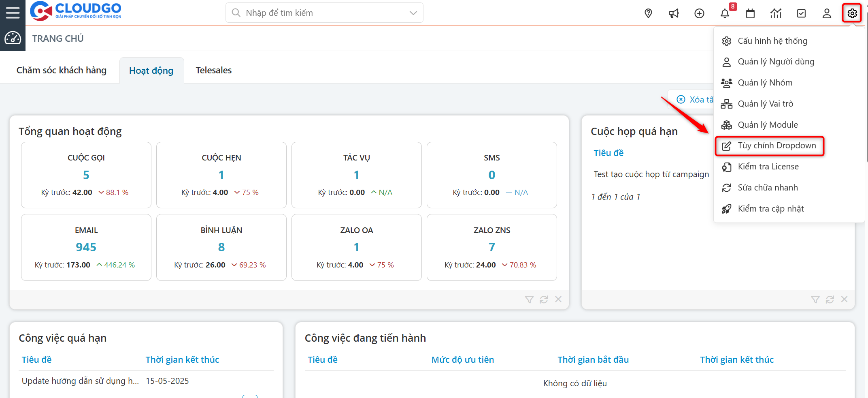This screenshot has width=868, height=398.
Task: Open the megaphone announcements icon
Action: point(674,13)
